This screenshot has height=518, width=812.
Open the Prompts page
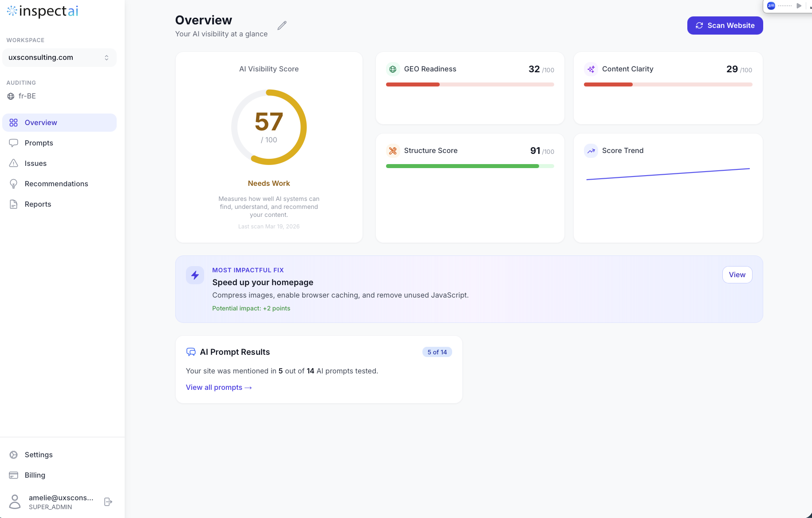point(59,143)
